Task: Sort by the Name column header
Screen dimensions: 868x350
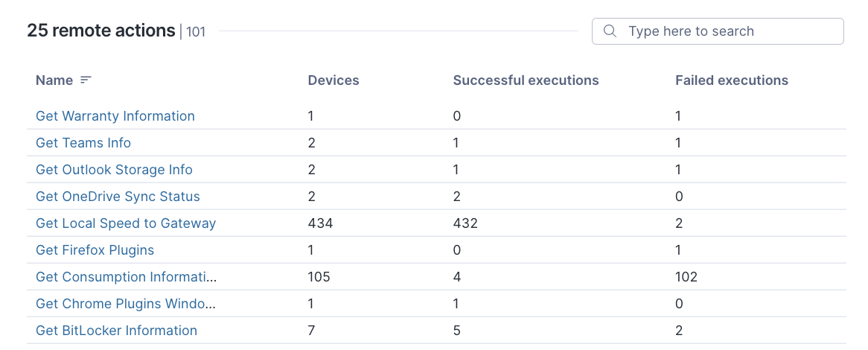Action: pyautogui.click(x=54, y=80)
